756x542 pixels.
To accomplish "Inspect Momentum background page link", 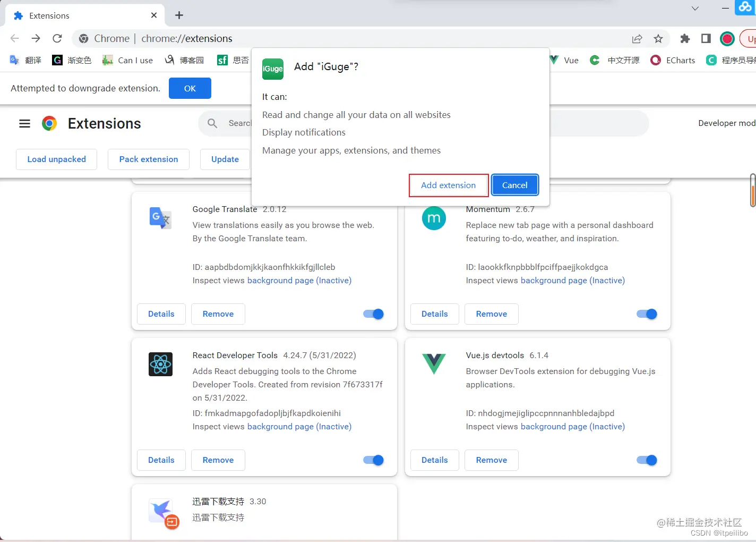I will pos(573,281).
